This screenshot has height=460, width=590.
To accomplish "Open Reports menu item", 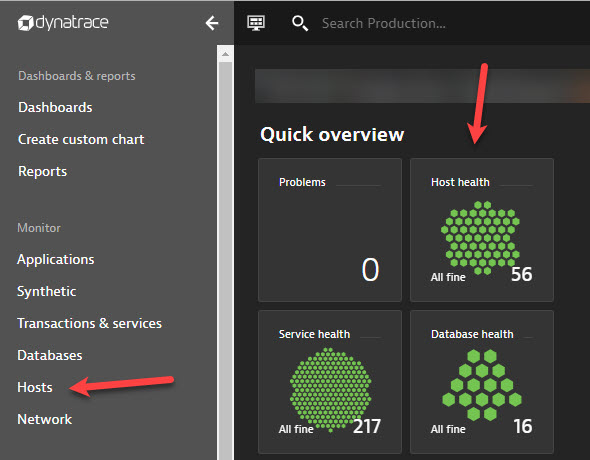I will tap(43, 172).
